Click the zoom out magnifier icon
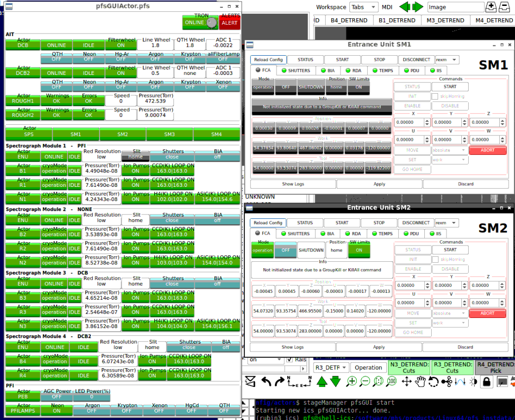Viewport: 515px width, 420px height. (365, 381)
